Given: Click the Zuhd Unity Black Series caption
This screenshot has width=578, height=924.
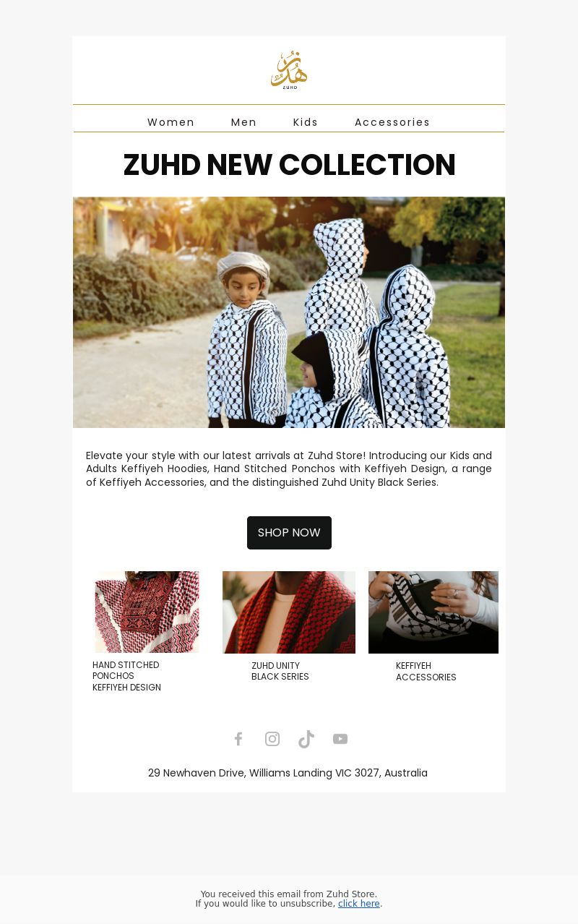Looking at the screenshot, I should click(280, 671).
